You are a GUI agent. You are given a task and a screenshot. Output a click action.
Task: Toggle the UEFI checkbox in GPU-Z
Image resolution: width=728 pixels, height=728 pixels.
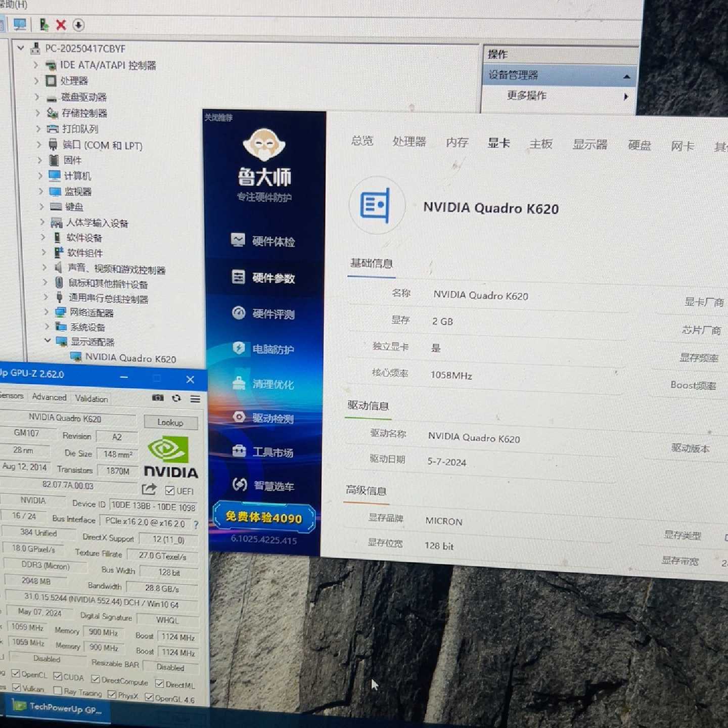click(x=170, y=490)
